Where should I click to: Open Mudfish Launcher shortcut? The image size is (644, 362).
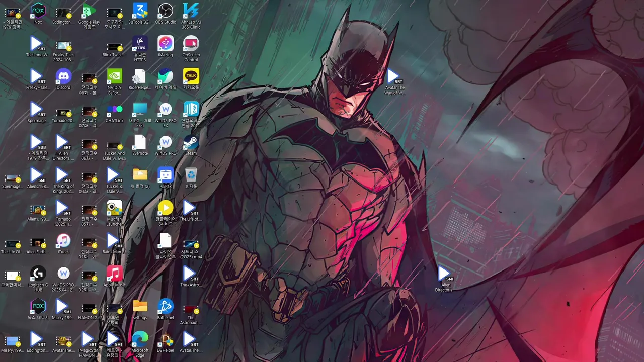tap(115, 213)
